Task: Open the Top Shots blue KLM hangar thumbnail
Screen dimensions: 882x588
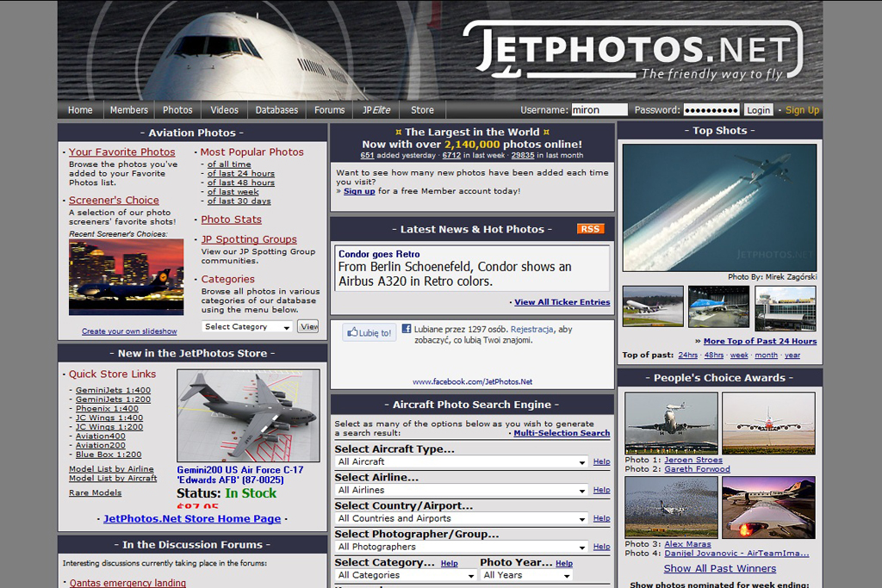Action: (719, 307)
